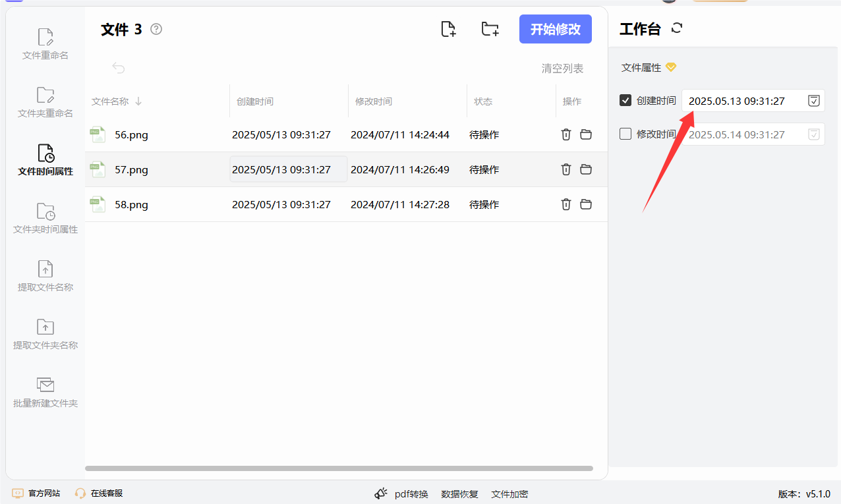841x504 pixels.
Task: Click the 57.png file thumbnail icon
Action: [x=98, y=169]
